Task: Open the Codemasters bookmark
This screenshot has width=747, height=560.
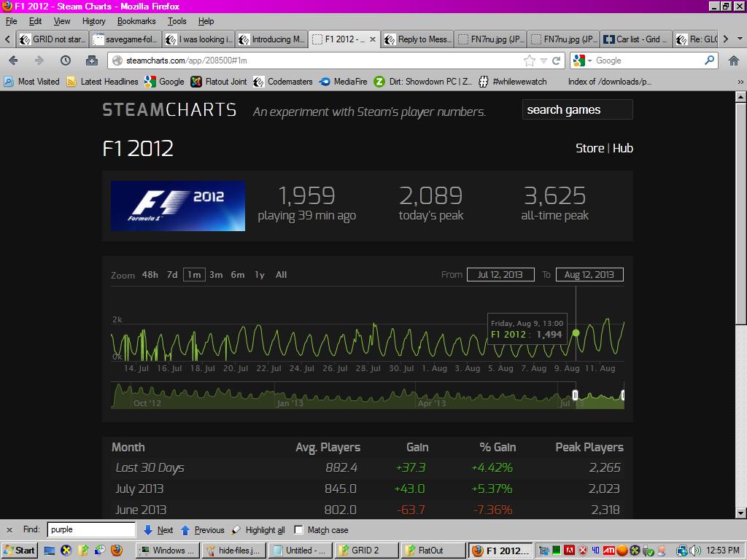Action: pos(283,82)
